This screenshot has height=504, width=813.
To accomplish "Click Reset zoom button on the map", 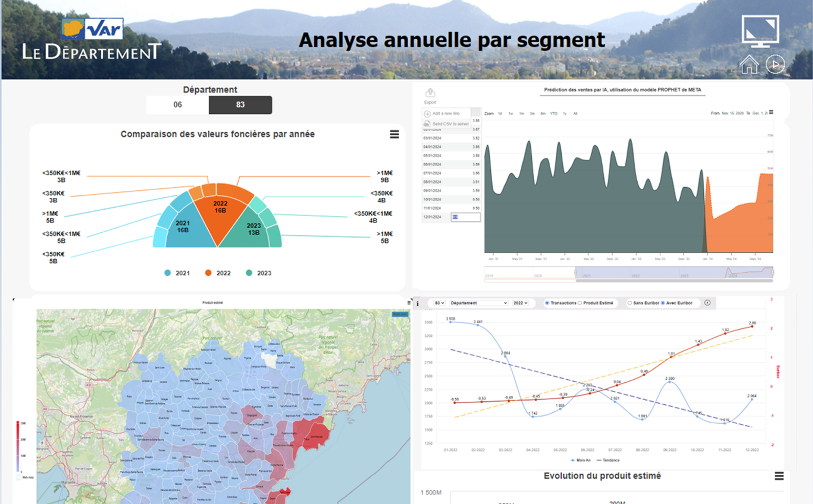I will [x=400, y=314].
